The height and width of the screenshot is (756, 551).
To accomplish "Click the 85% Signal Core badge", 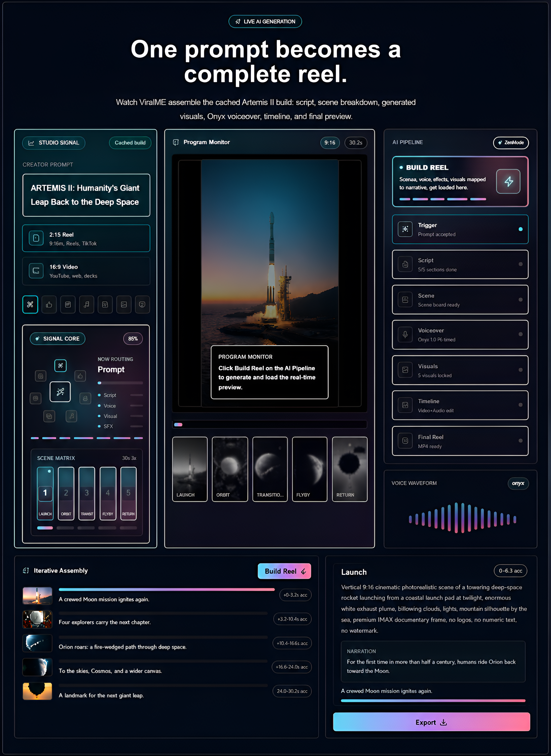I will (x=133, y=339).
